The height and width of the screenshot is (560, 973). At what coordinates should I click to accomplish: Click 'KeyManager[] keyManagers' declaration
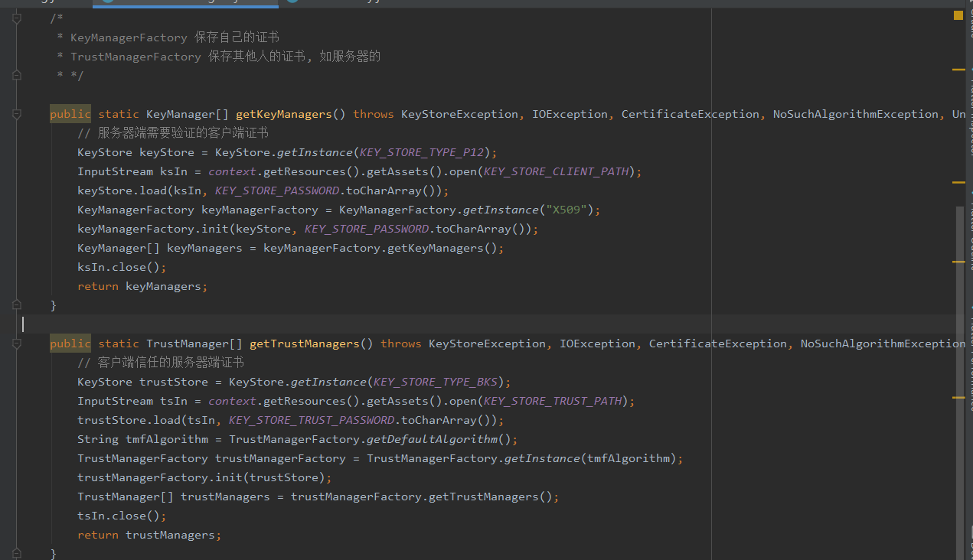291,248
